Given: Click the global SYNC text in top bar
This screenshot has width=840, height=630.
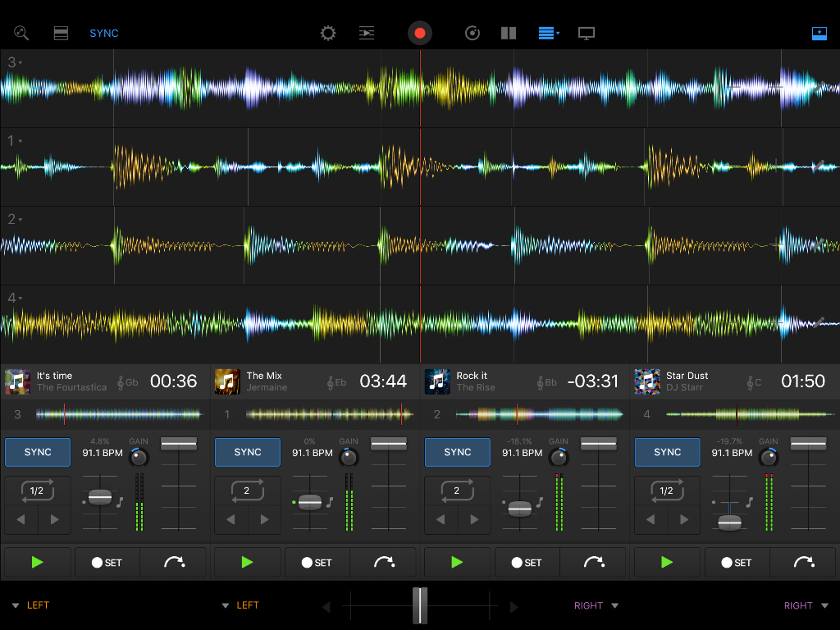Looking at the screenshot, I should 104,34.
